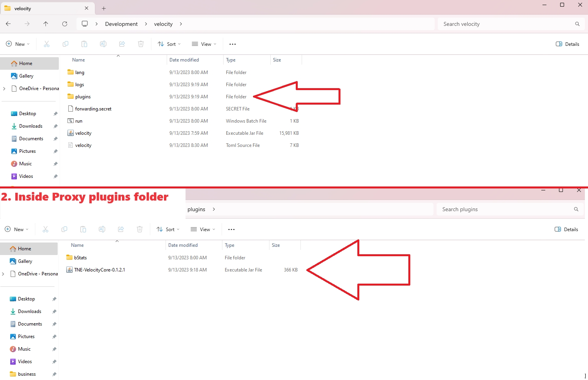588x380 pixels.
Task: Select the velocity tab in the title bar
Action: coord(43,8)
